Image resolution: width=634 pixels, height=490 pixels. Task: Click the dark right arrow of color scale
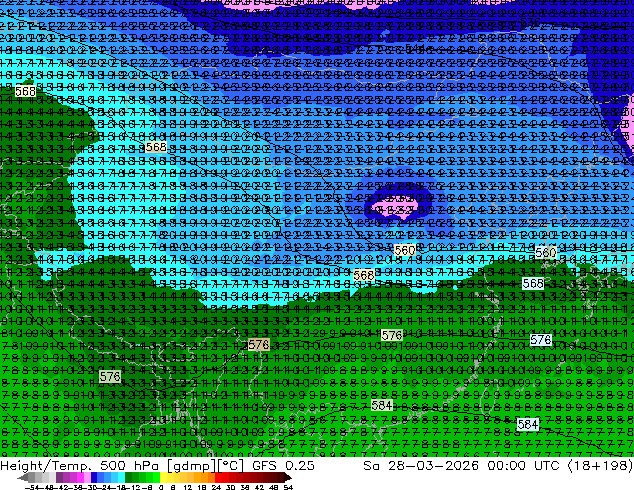coord(288,477)
